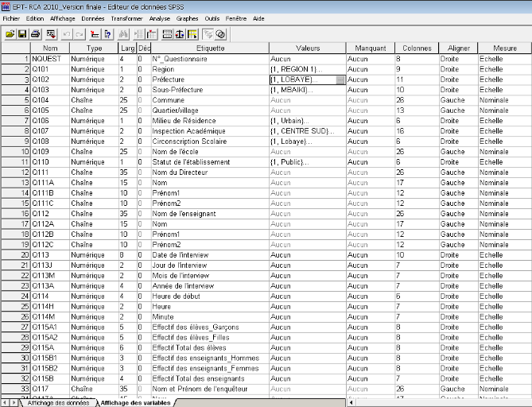Screen dimensions: 532x407
Task: Click the Split file toolbar icon
Action: pos(166,34)
